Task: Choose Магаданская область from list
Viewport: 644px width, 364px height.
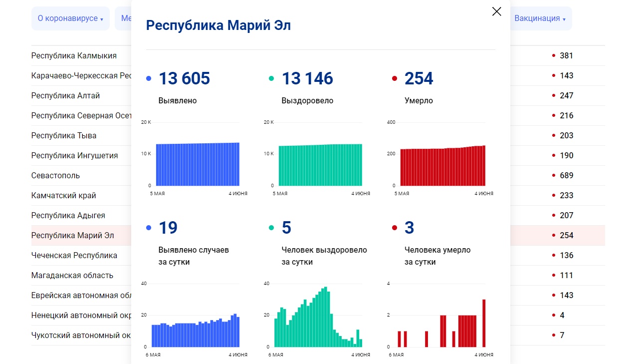Action: 72,275
